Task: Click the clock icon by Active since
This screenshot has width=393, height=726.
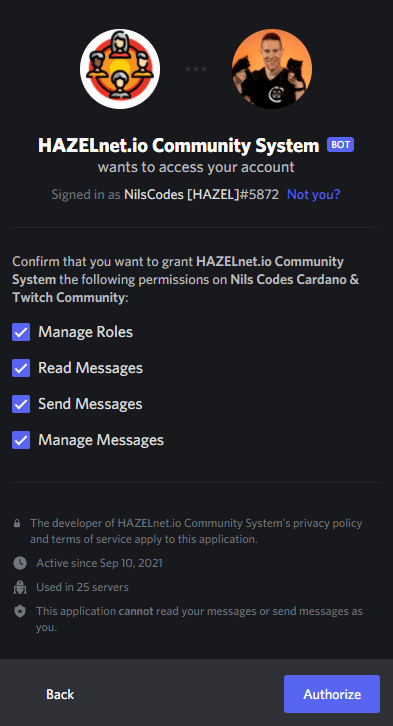Action: click(19, 563)
